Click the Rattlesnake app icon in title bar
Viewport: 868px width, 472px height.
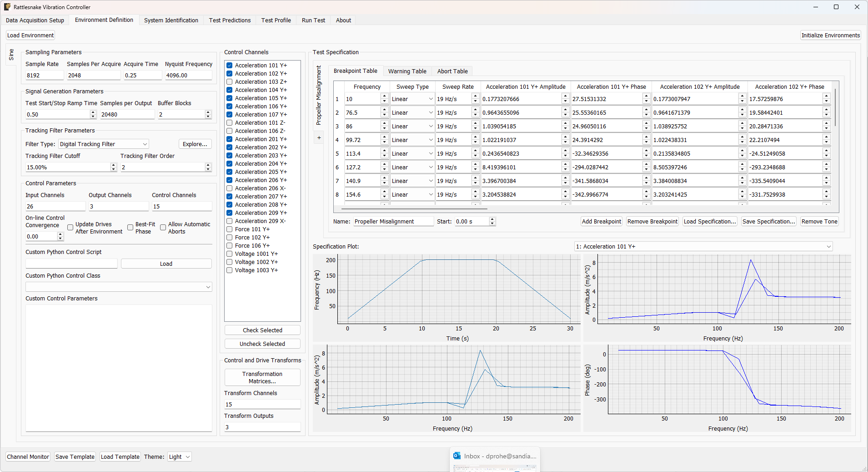pyautogui.click(x=7, y=7)
